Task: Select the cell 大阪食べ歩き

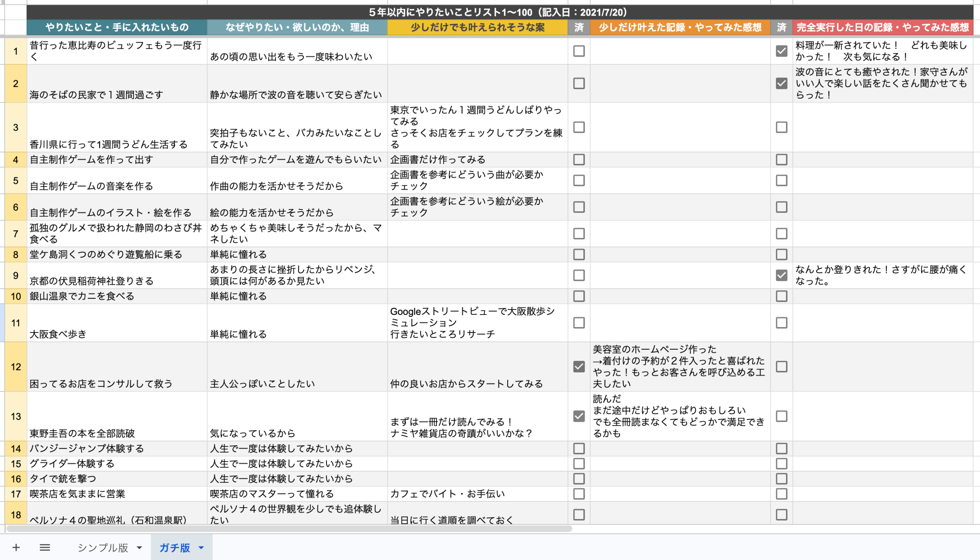Action: [x=117, y=322]
